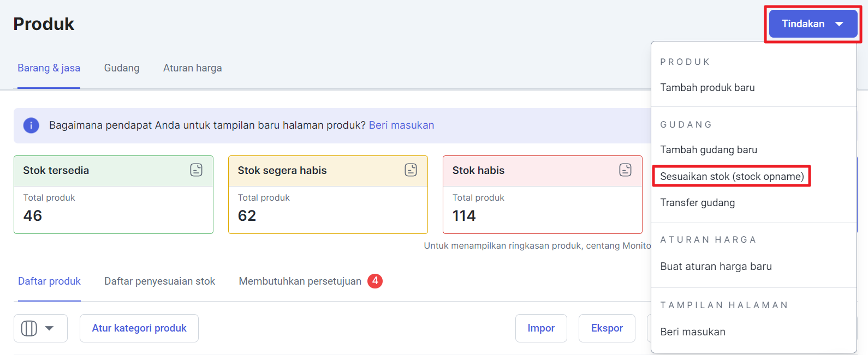The width and height of the screenshot is (868, 355).
Task: Switch to the Aturan harga tab
Action: pyautogui.click(x=192, y=68)
